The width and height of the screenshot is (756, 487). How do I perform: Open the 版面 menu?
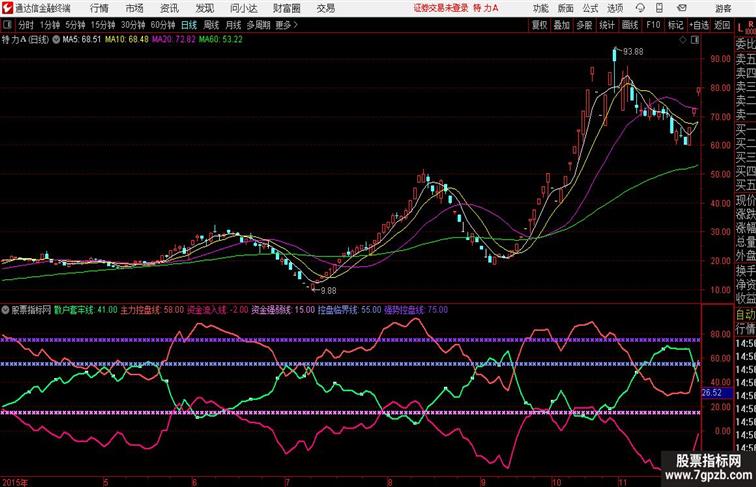[x=566, y=8]
